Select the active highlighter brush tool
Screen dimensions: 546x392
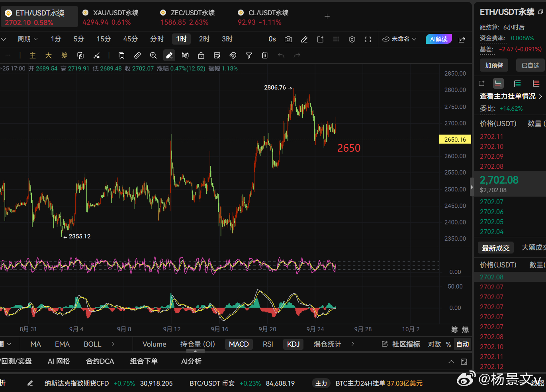click(169, 55)
